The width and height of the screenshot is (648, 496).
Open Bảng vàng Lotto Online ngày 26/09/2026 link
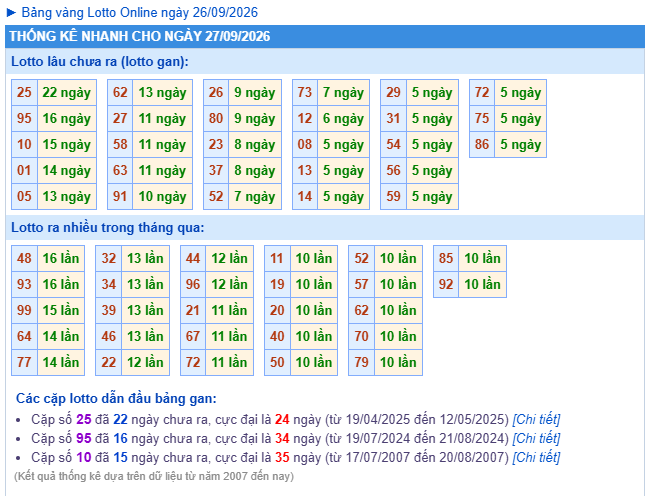pyautogui.click(x=139, y=12)
